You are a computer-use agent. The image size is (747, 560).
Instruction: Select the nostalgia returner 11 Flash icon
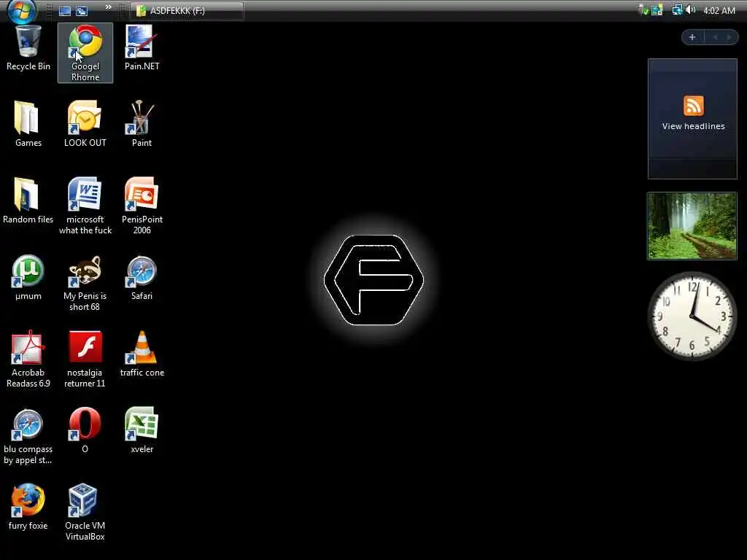point(85,359)
